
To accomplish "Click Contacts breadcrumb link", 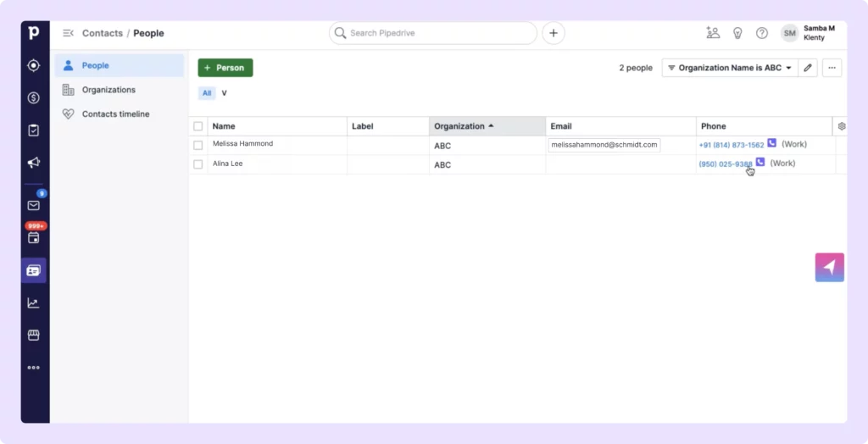I will point(103,33).
